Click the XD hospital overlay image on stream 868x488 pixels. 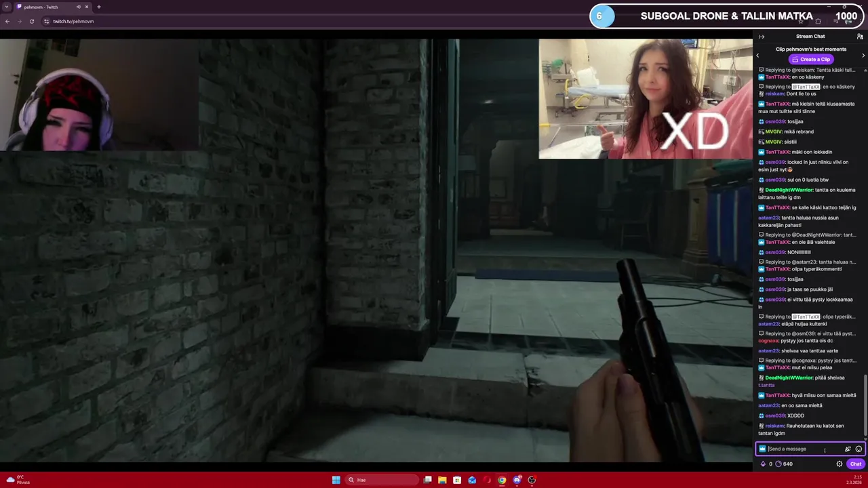tap(646, 99)
